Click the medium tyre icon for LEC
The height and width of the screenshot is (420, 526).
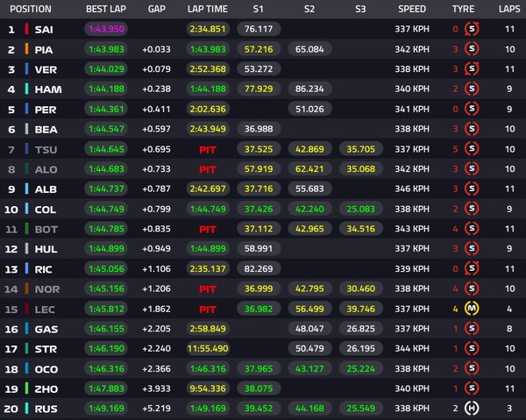[472, 309]
